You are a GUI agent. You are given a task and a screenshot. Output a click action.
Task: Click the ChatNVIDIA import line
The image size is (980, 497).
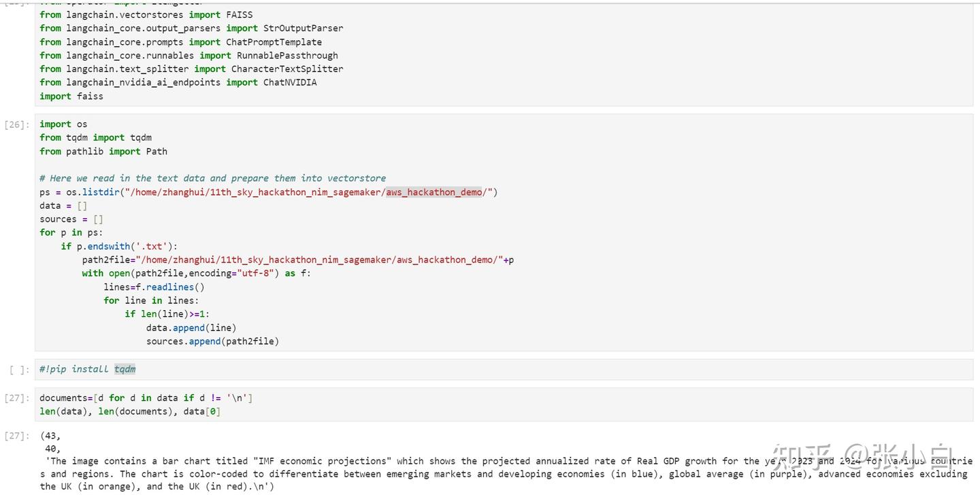coord(178,83)
